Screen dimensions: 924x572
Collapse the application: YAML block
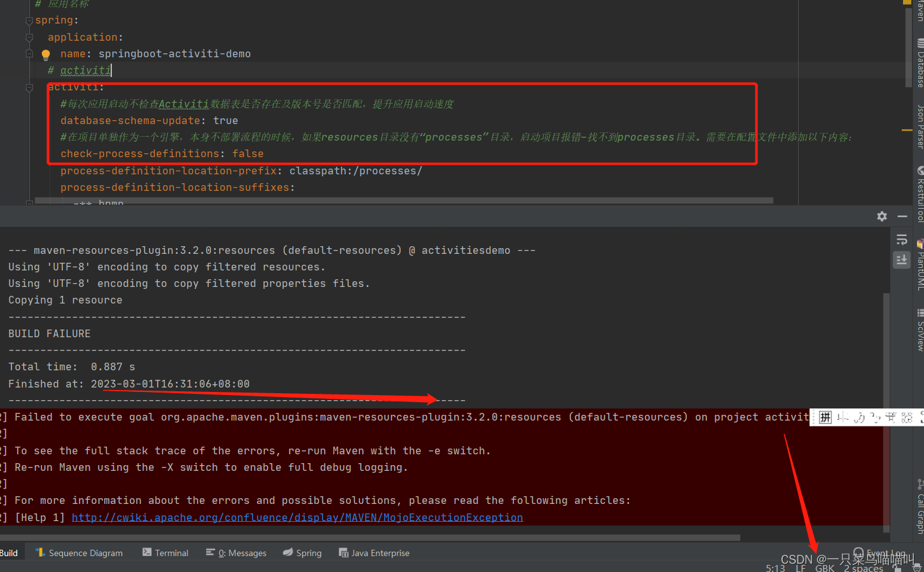point(29,38)
